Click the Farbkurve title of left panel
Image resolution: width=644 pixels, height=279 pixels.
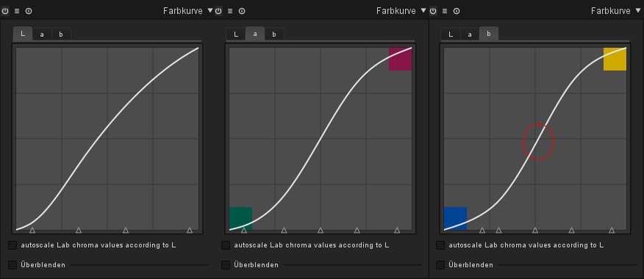pyautogui.click(x=183, y=11)
